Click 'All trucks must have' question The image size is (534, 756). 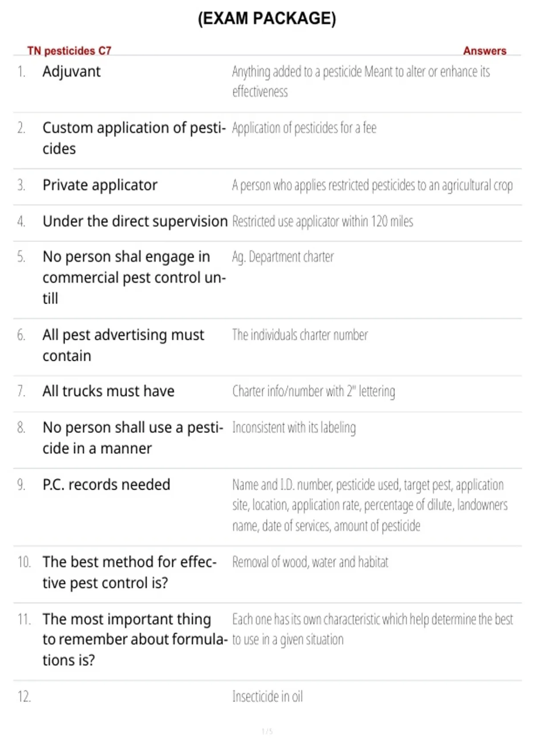[109, 391]
